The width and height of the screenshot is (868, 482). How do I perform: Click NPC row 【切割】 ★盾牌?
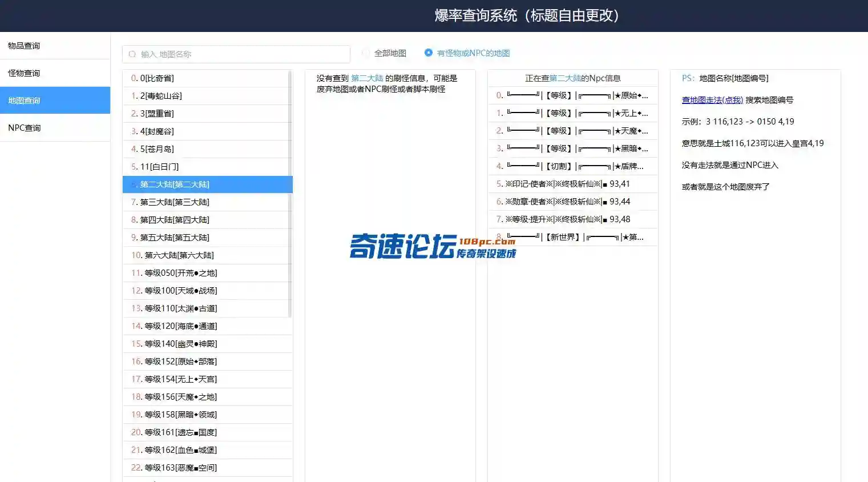click(x=573, y=166)
